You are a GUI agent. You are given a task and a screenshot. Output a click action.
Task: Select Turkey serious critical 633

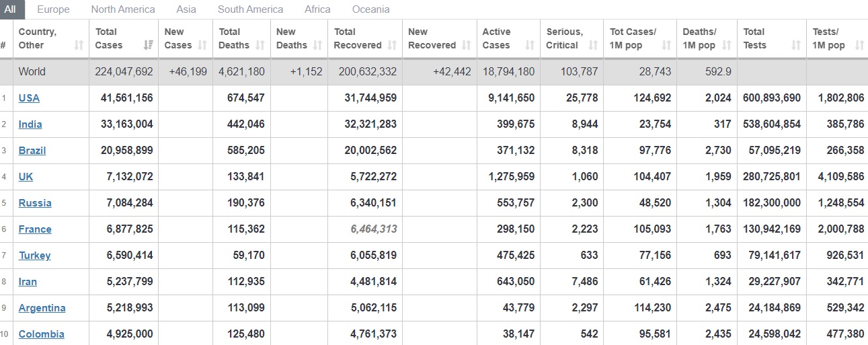pos(589,255)
